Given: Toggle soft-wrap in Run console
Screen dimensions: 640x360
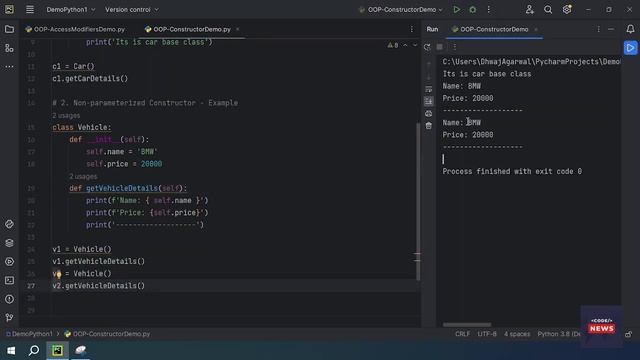Looking at the screenshot, I should point(429,89).
